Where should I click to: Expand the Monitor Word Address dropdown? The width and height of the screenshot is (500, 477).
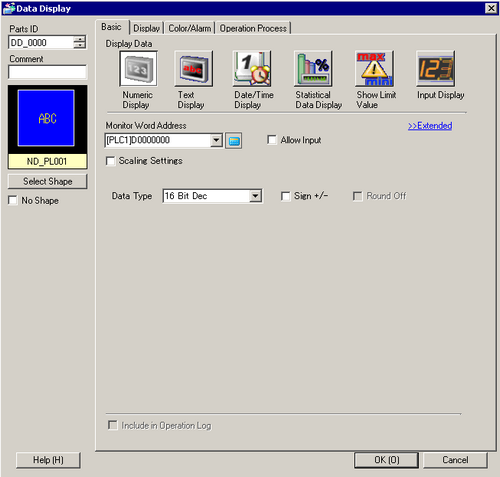click(217, 140)
